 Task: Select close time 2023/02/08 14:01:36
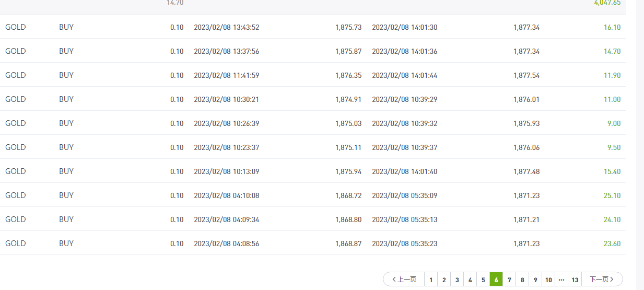click(x=405, y=51)
